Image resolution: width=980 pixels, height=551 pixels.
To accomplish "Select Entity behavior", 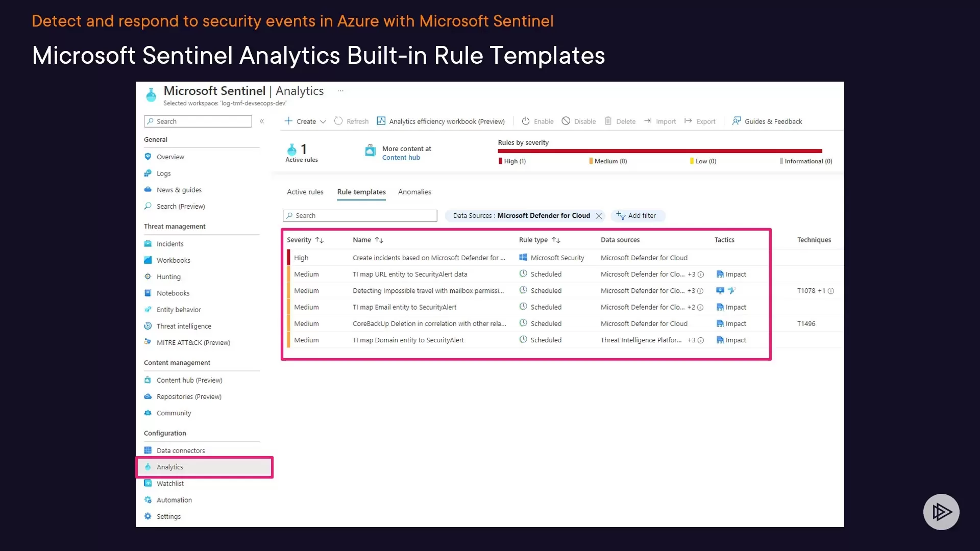I will 179,309.
